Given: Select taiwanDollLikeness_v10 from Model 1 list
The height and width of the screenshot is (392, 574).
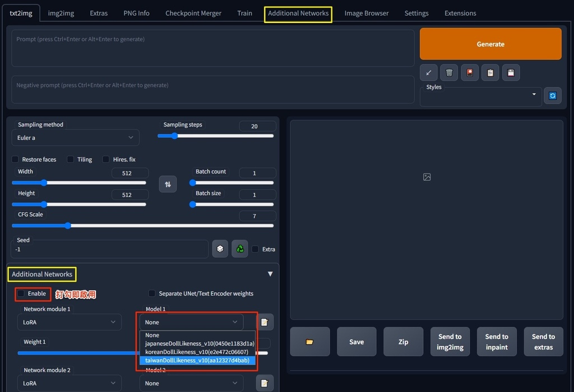Looking at the screenshot, I should [x=197, y=360].
